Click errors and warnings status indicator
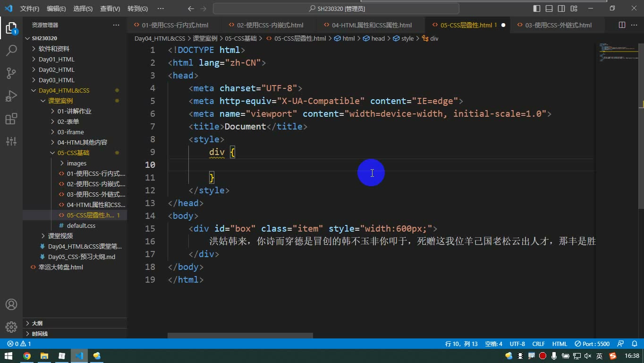This screenshot has width=644, height=363. (19, 344)
